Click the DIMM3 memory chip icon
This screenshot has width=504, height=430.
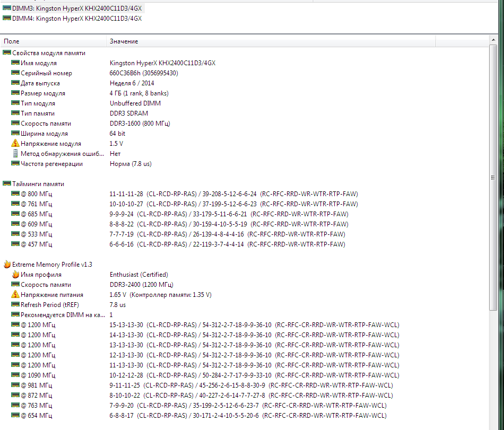7,8
